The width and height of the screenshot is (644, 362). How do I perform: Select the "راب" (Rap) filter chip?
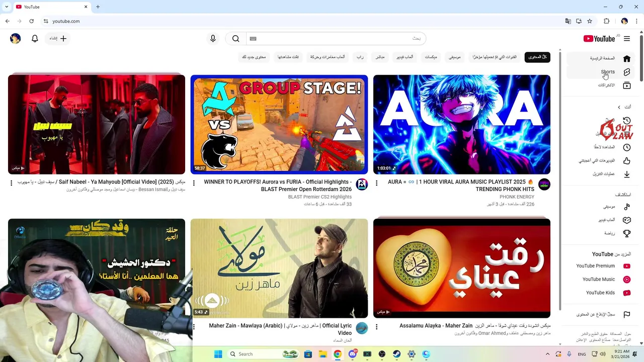(360, 57)
